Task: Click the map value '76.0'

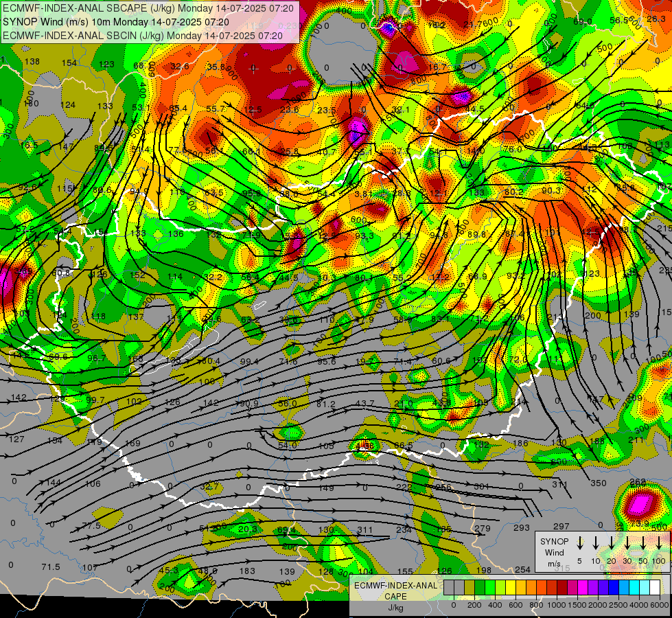Action: (513, 150)
